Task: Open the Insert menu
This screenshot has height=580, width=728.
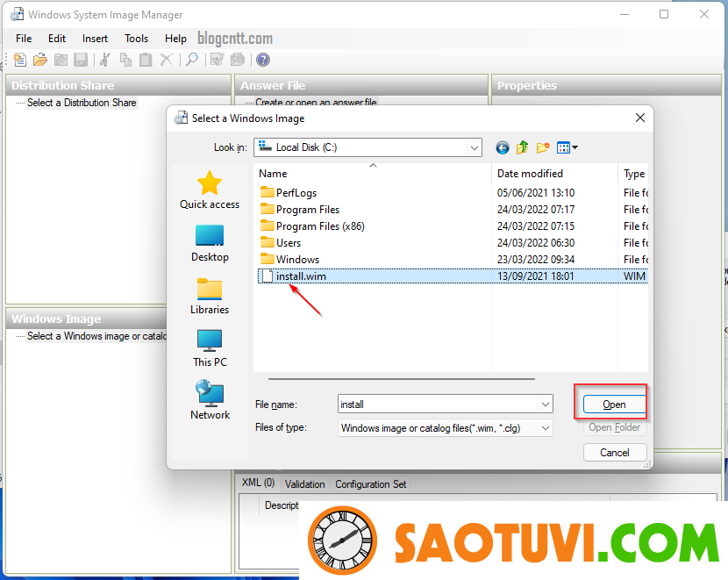Action: point(95,39)
